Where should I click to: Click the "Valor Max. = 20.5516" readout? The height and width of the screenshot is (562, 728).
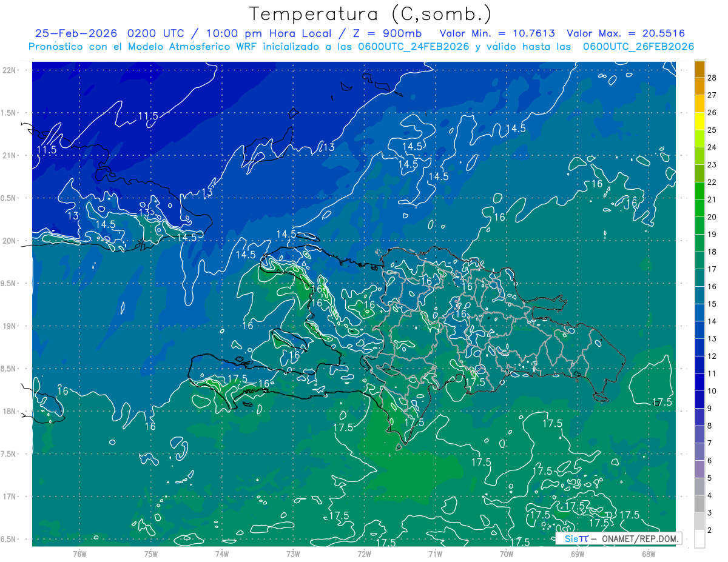click(625, 33)
